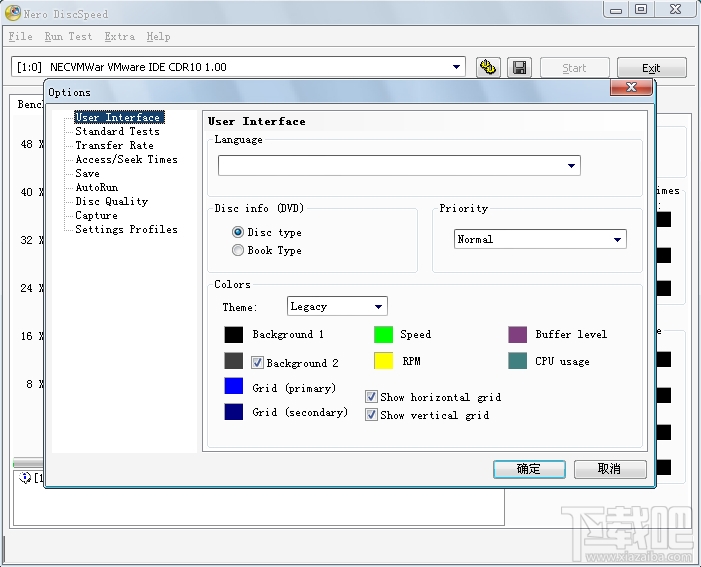The image size is (701, 567).
Task: Select Settings Profiles in options tree
Action: click(126, 229)
